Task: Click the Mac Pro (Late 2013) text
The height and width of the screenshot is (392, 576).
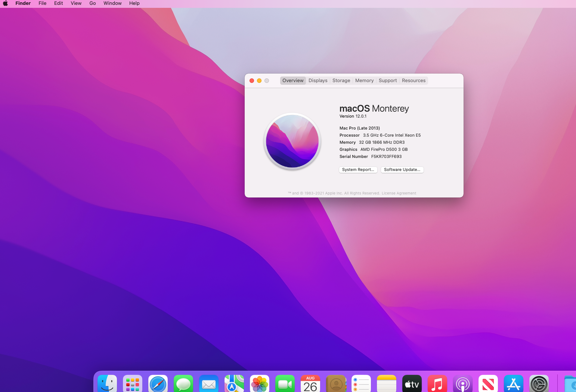Action: pos(360,128)
